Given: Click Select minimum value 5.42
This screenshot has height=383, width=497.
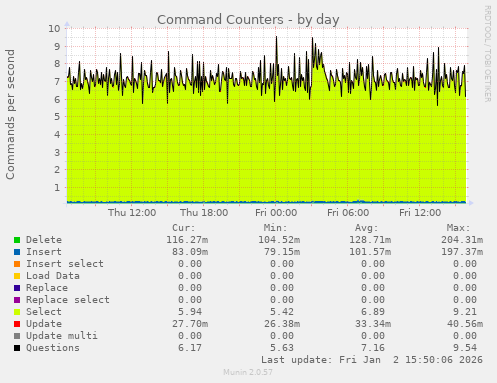Looking at the screenshot, I should pos(282,312).
